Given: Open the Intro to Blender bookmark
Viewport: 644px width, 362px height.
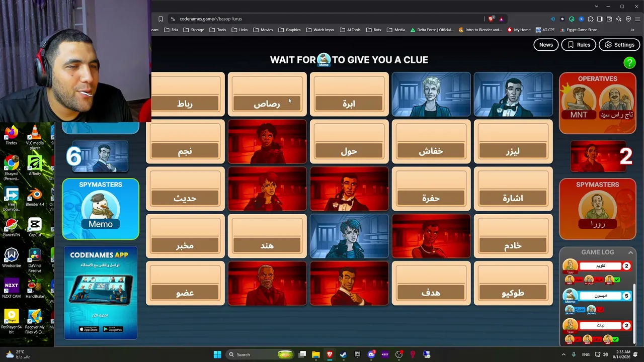Looking at the screenshot, I should click(x=480, y=30).
